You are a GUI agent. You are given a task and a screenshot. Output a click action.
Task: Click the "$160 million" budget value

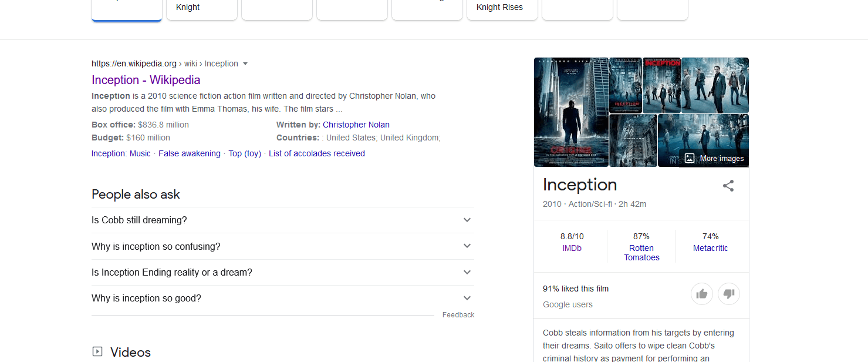click(148, 138)
